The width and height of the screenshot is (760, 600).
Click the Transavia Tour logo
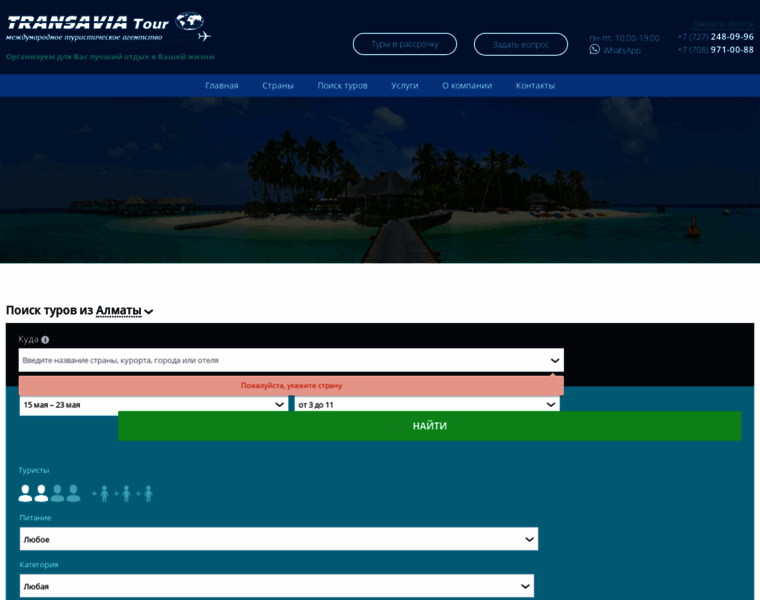click(109, 27)
